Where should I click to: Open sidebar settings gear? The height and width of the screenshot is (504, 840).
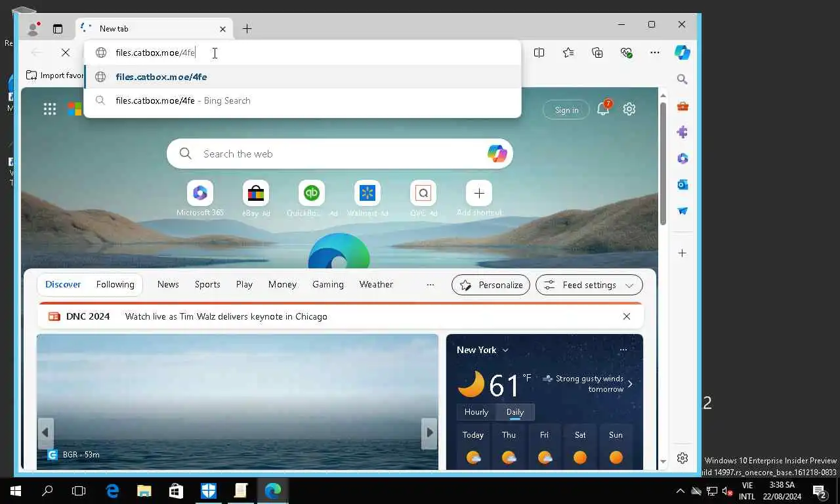682,458
